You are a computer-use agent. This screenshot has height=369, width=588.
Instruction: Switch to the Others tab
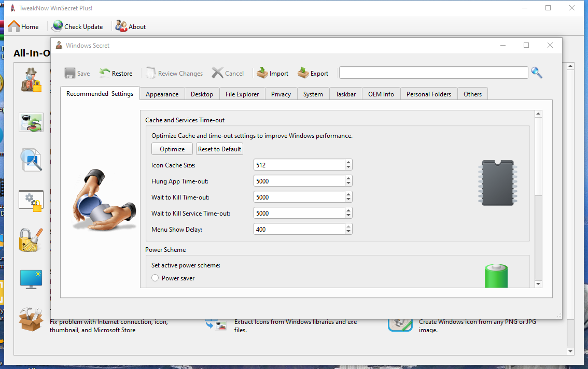pyautogui.click(x=472, y=94)
